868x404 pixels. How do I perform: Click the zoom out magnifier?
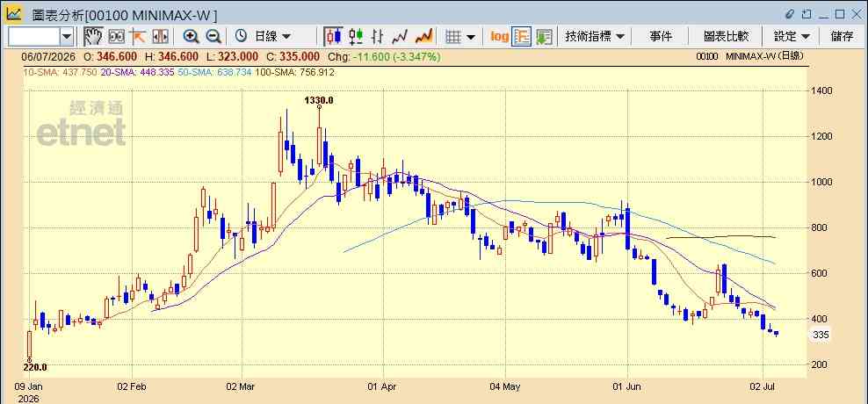click(213, 37)
